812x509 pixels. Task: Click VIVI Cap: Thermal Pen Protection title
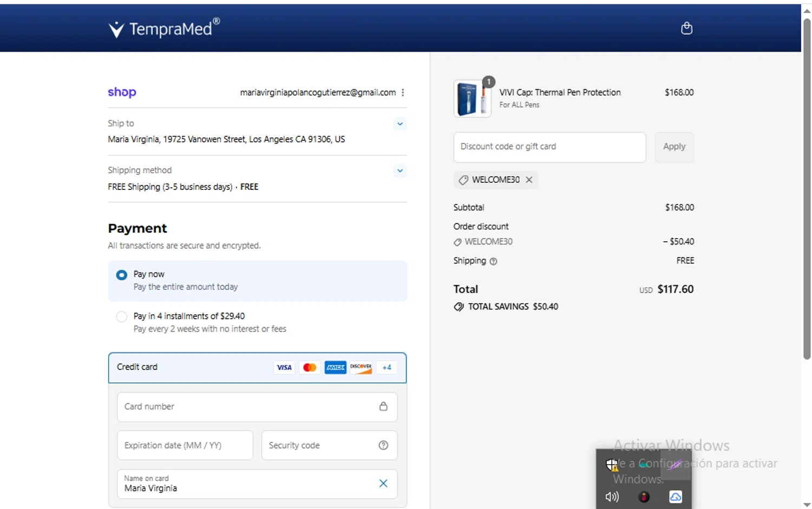click(560, 92)
